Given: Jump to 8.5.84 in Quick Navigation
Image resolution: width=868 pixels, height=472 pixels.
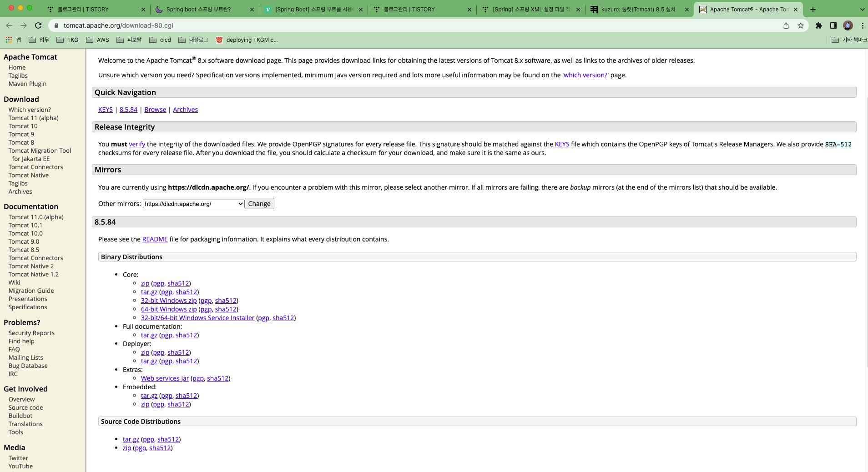Looking at the screenshot, I should coord(128,110).
